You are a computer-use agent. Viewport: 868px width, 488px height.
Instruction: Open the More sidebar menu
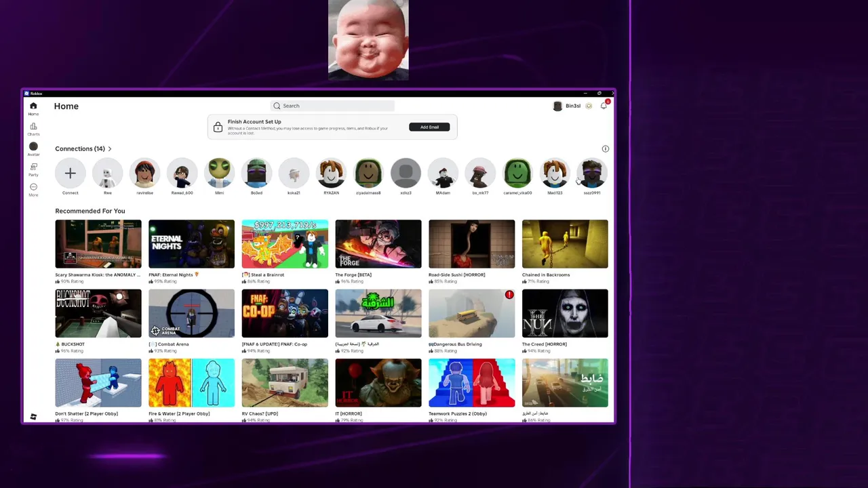pyautogui.click(x=33, y=187)
